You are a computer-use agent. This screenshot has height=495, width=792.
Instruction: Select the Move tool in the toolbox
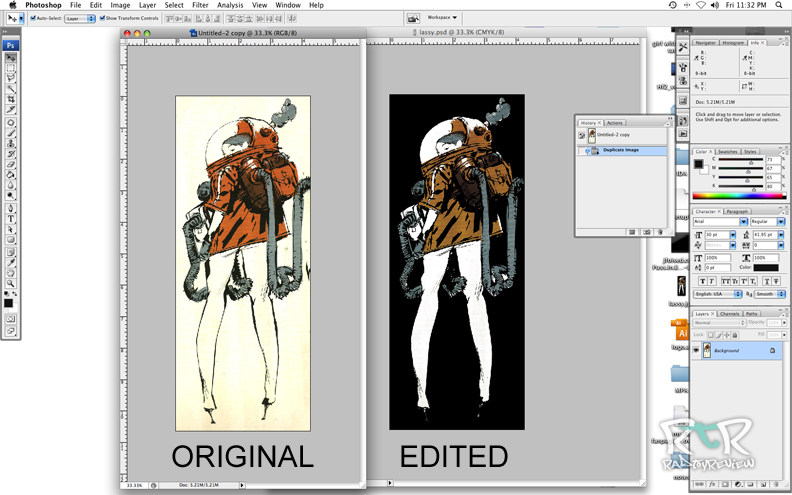point(11,58)
